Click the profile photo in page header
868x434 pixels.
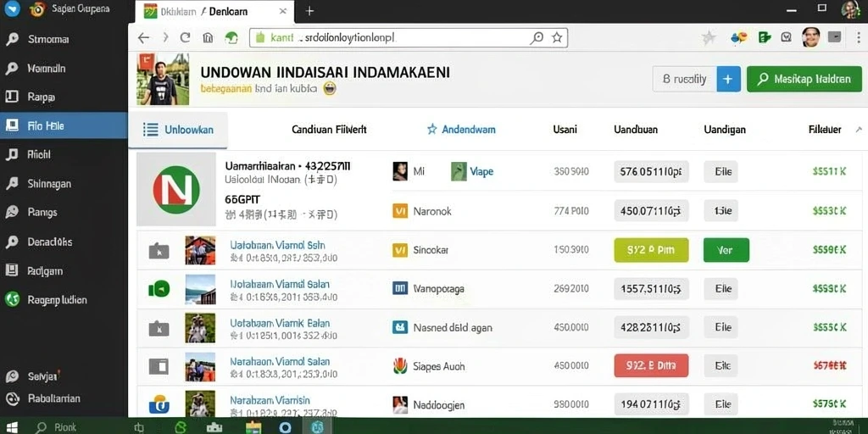pyautogui.click(x=163, y=79)
